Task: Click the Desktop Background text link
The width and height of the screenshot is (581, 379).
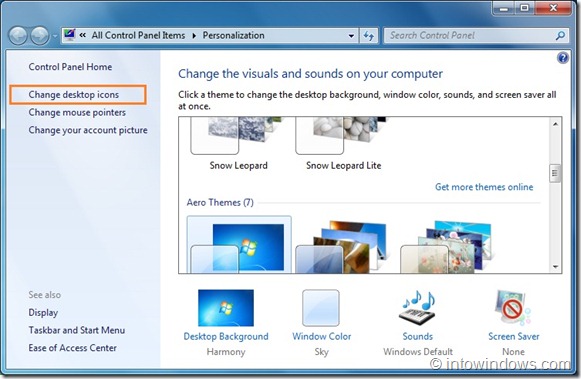Action: (226, 336)
